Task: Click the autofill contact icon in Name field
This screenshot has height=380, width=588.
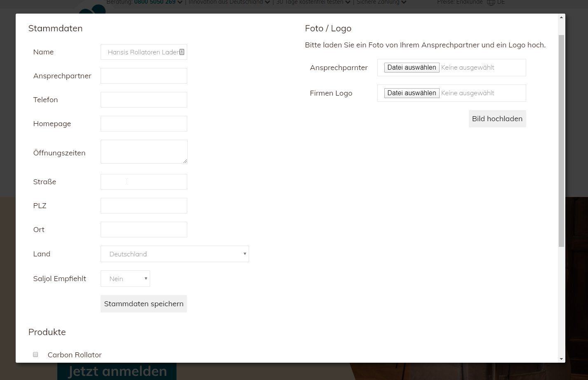Action: 182,52
